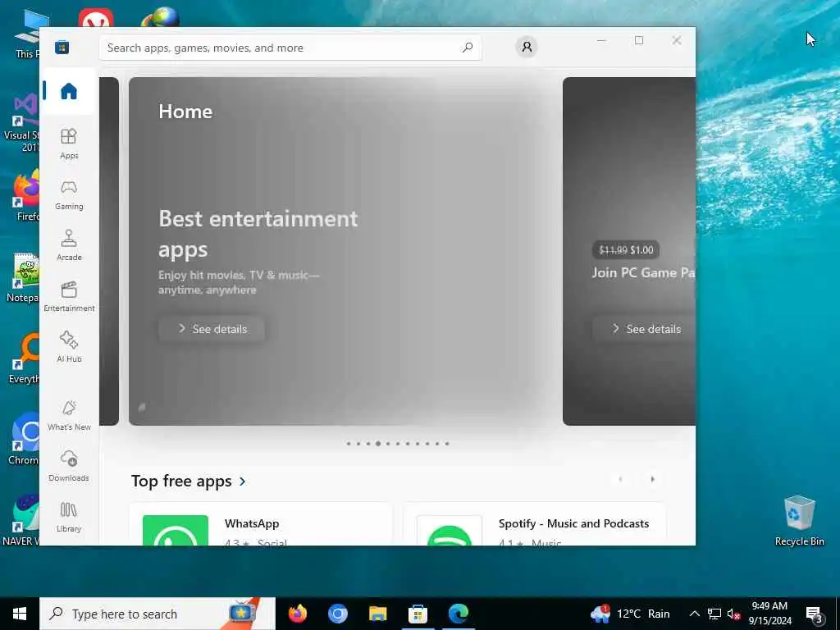840x630 pixels.
Task: Open What's New in sidebar
Action: click(x=69, y=415)
